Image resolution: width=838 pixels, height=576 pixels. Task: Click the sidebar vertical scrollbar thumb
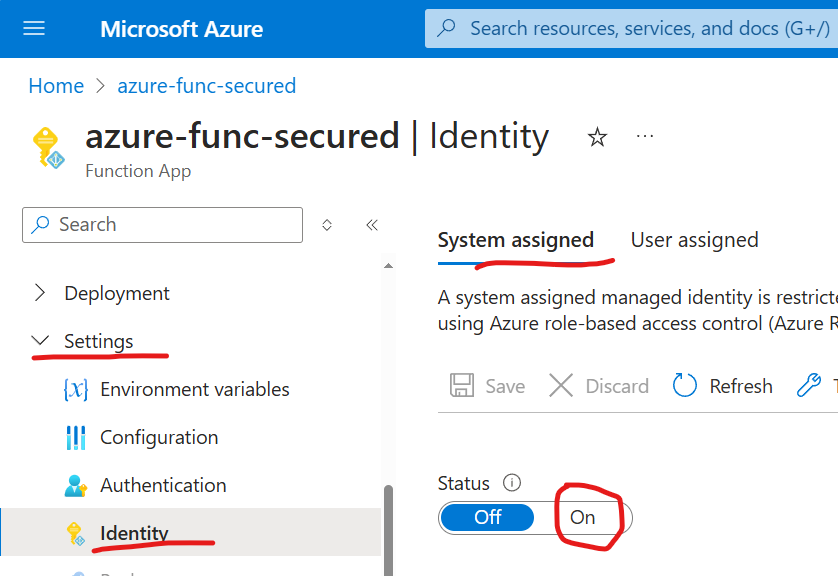(x=389, y=530)
